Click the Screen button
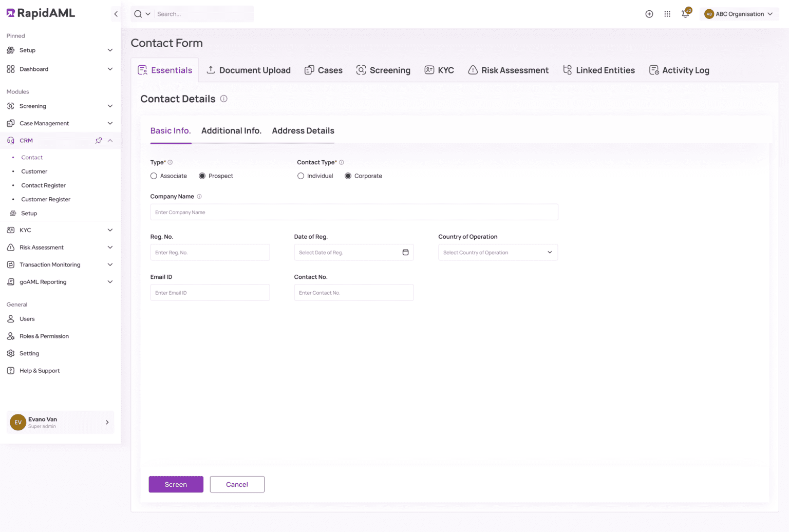The image size is (789, 532). 176,484
